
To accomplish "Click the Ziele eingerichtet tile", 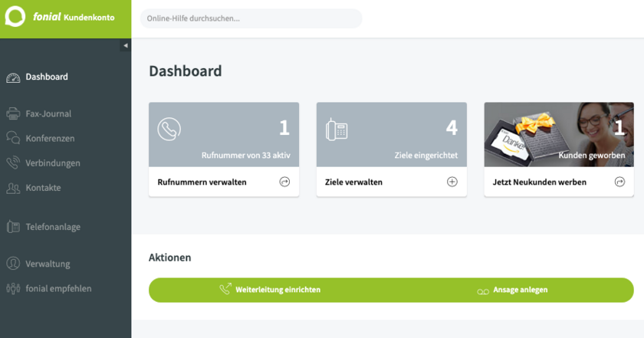I will [x=391, y=134].
